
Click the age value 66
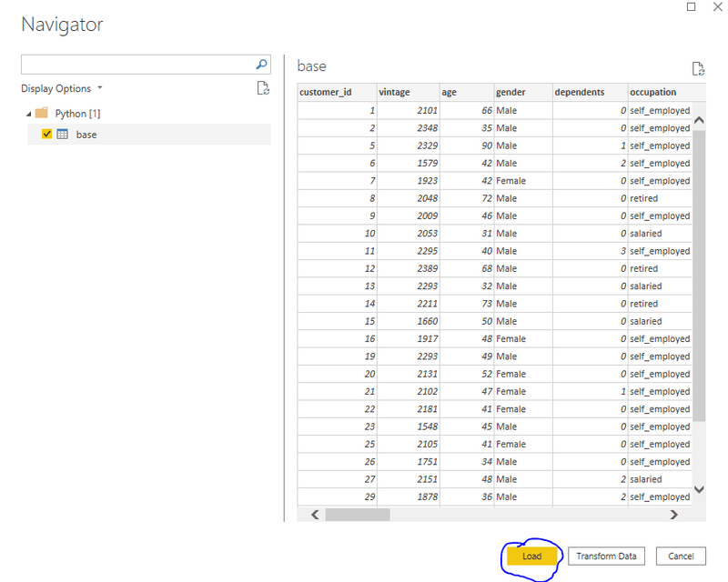[x=487, y=110]
